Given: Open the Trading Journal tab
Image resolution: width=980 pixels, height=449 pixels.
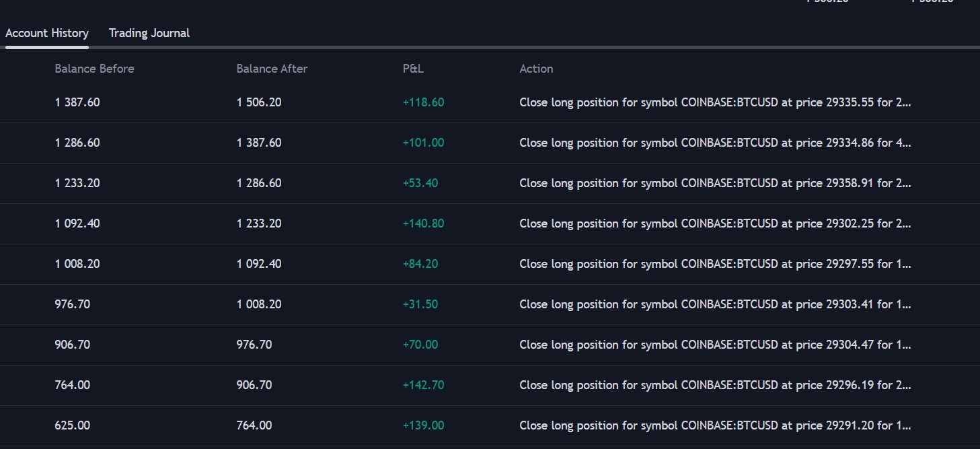Looking at the screenshot, I should coord(149,33).
